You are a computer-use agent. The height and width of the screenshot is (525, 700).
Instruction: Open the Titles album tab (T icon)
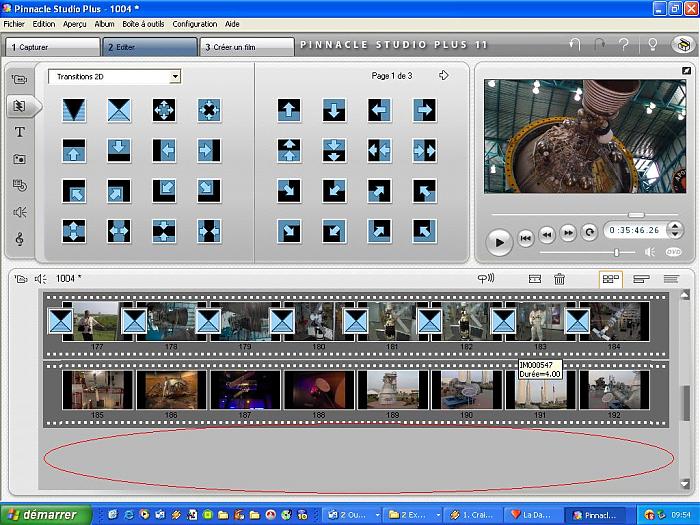(20, 132)
